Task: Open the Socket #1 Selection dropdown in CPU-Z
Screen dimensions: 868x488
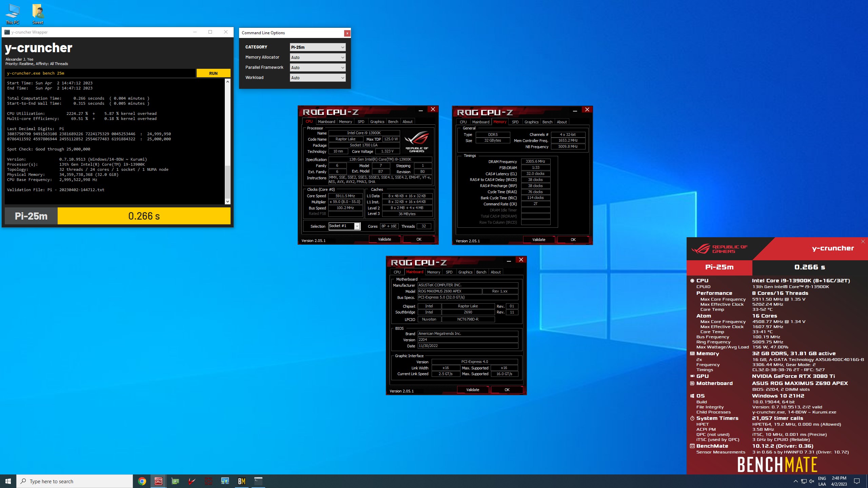Action: pos(344,226)
